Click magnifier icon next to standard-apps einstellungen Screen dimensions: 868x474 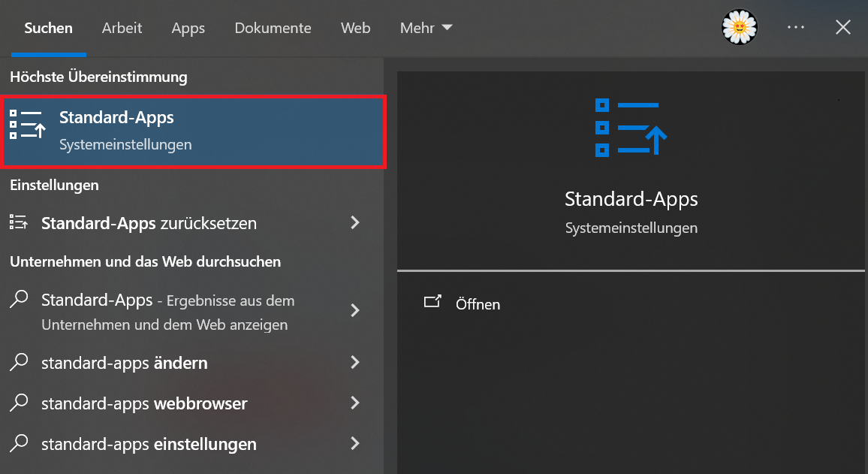tap(19, 443)
